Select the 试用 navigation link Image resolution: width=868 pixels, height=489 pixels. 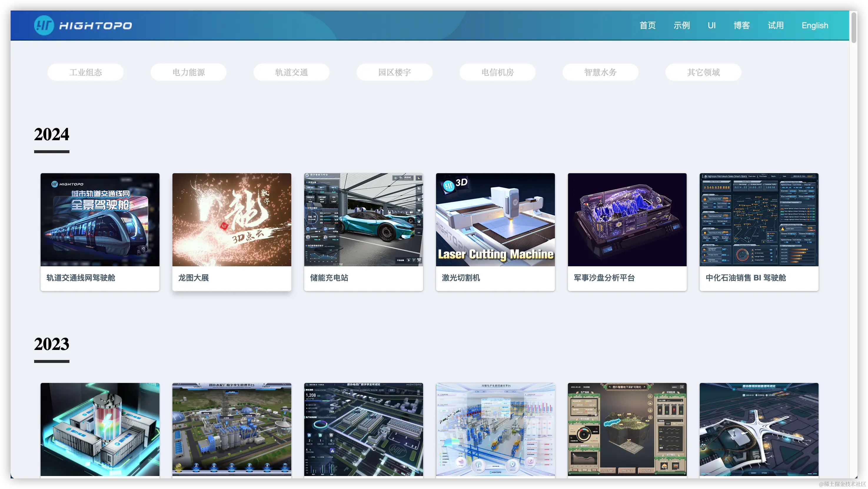pos(775,26)
